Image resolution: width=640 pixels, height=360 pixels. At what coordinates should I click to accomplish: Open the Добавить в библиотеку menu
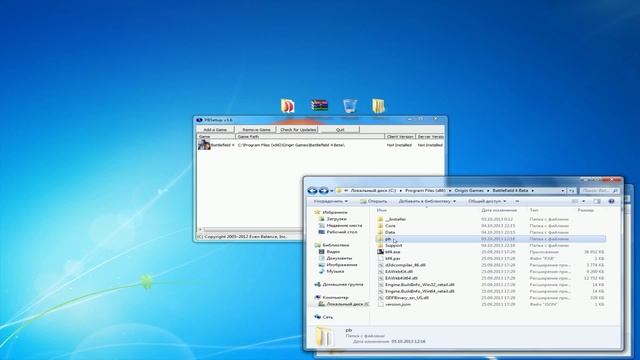tap(427, 201)
